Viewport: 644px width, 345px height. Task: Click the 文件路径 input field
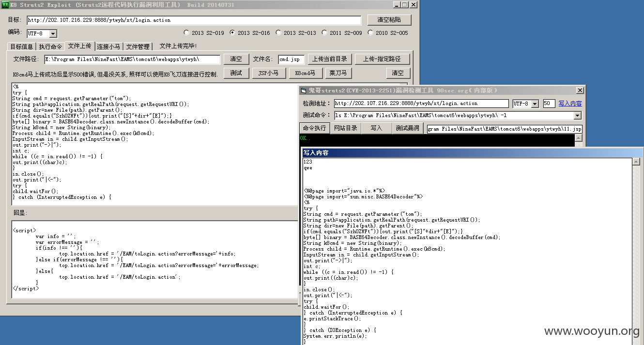pos(132,59)
